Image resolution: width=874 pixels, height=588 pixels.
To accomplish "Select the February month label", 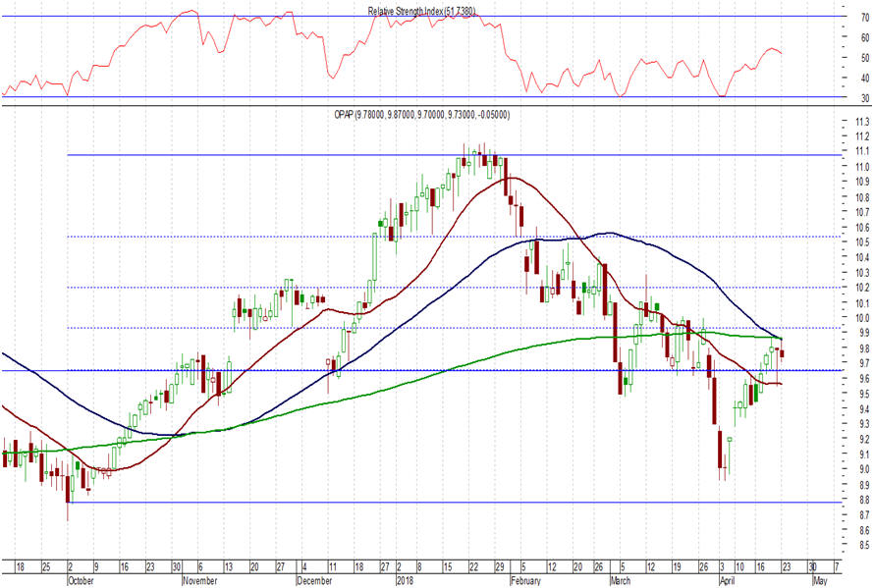I will (526, 581).
